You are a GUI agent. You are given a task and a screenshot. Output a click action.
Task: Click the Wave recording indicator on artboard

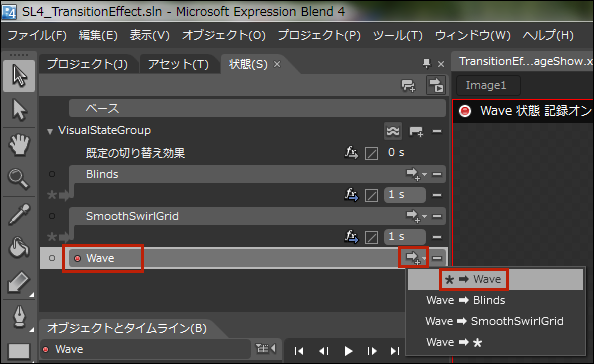click(465, 111)
